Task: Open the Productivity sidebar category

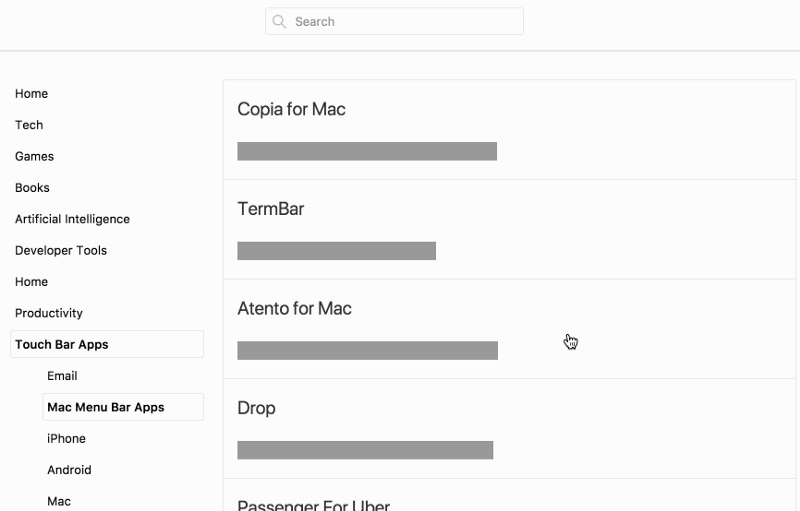Action: point(49,313)
